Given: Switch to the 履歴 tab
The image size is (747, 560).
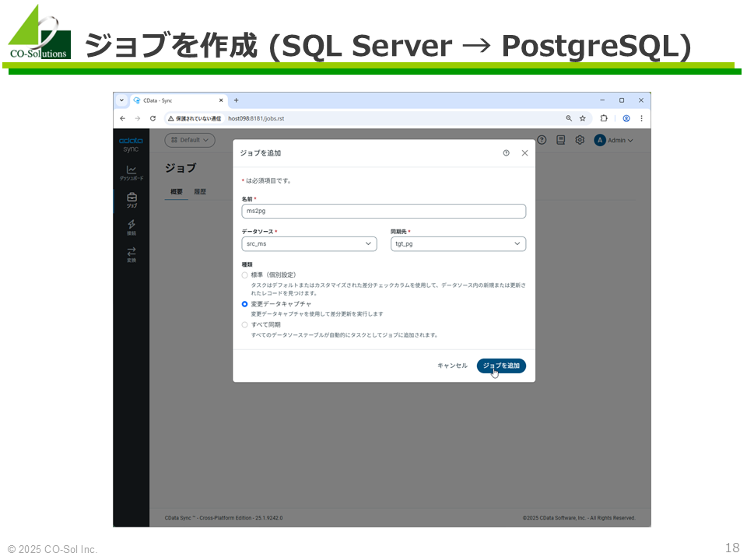Looking at the screenshot, I should tap(200, 191).
